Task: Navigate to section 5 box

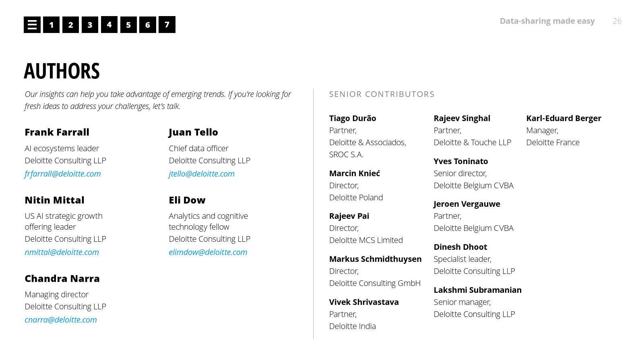Action: click(128, 25)
